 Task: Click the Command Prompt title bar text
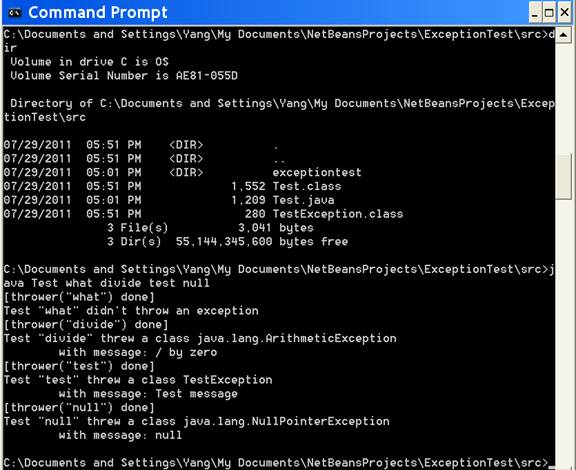[x=98, y=12]
